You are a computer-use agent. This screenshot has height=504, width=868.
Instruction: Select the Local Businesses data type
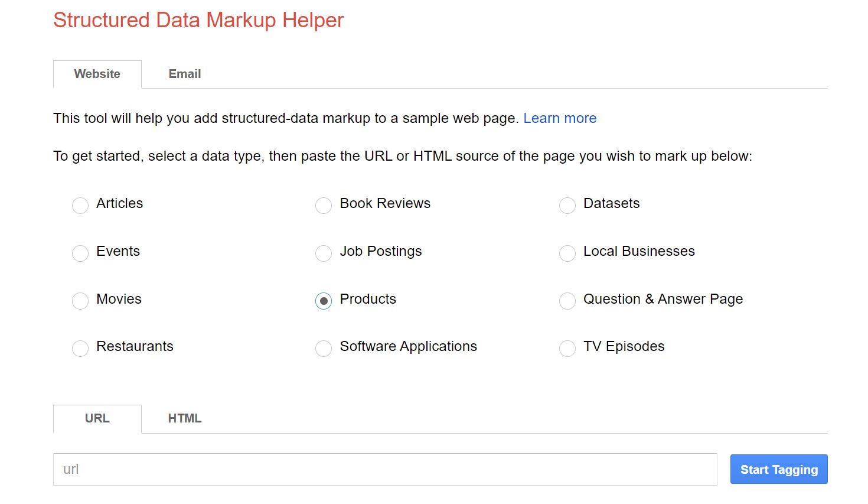567,253
